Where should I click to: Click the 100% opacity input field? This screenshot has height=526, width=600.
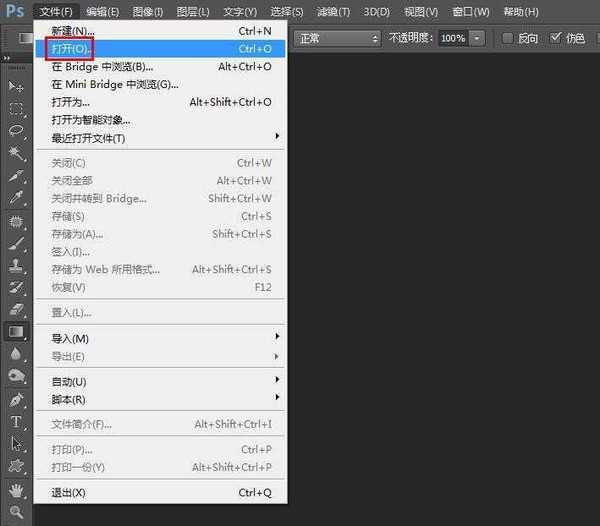pos(452,38)
